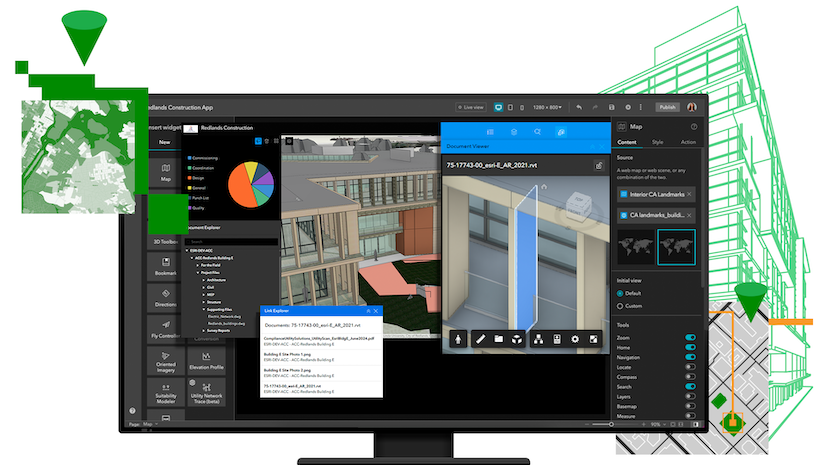The image size is (826, 465).
Task: Click the search icon in blue toolbar
Action: point(537,132)
